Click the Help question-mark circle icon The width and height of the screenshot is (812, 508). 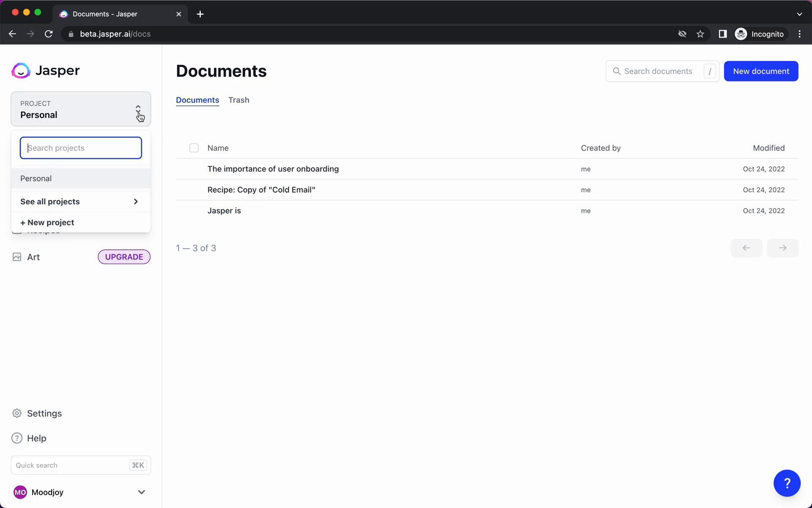[17, 438]
